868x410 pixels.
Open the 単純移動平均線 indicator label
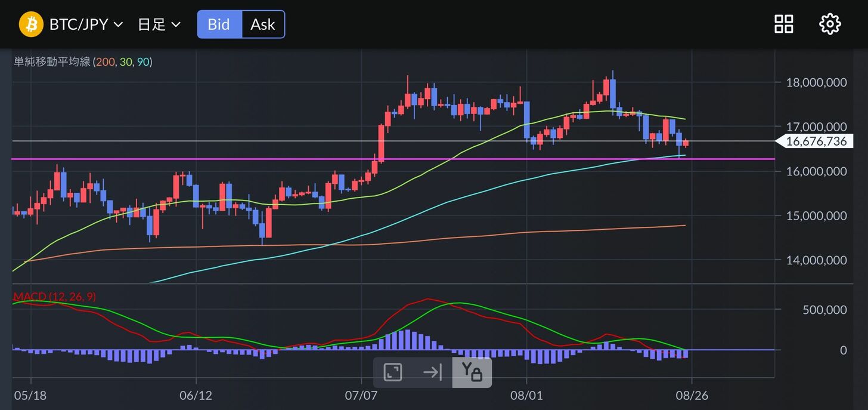coord(52,61)
